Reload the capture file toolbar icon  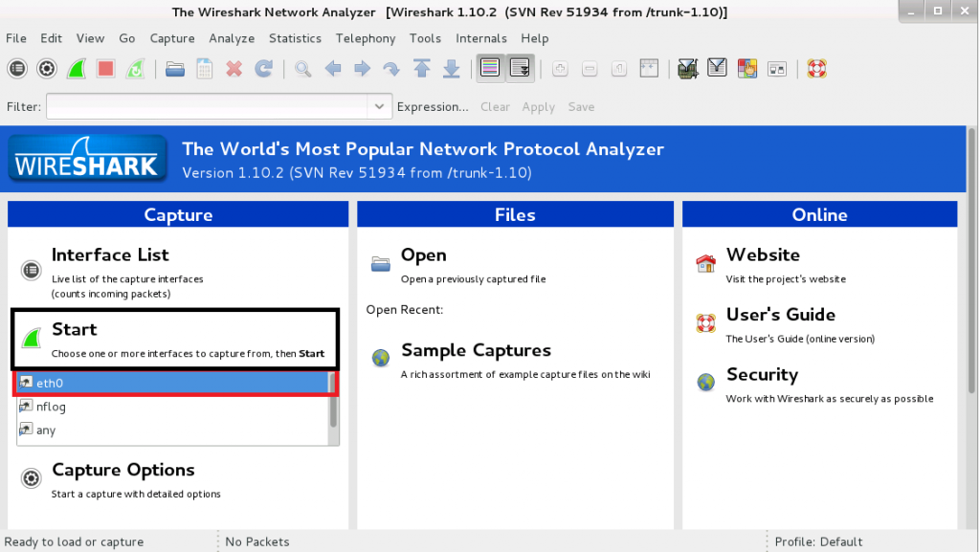(x=264, y=68)
